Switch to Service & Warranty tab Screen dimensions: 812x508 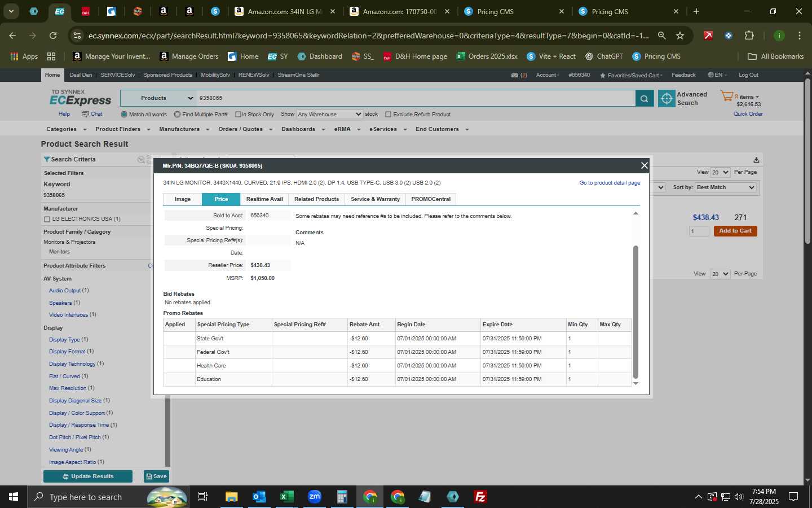[375, 199]
